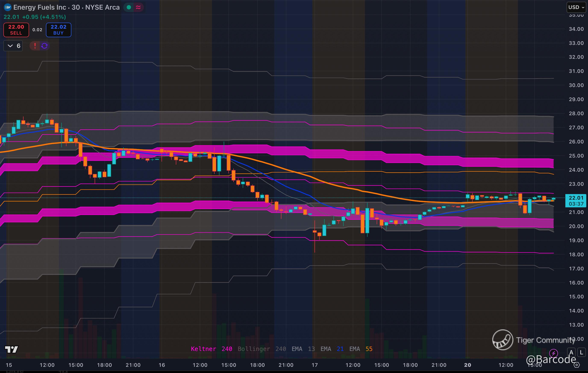The image size is (588, 373).
Task: Click the Bollinger 240 indicator label
Action: click(x=262, y=349)
